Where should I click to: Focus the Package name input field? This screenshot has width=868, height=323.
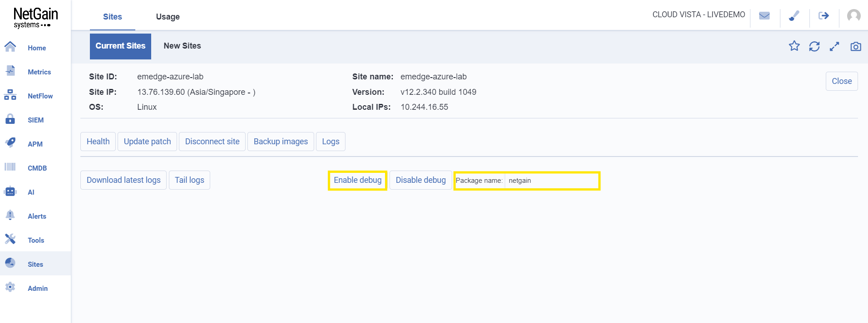click(552, 181)
